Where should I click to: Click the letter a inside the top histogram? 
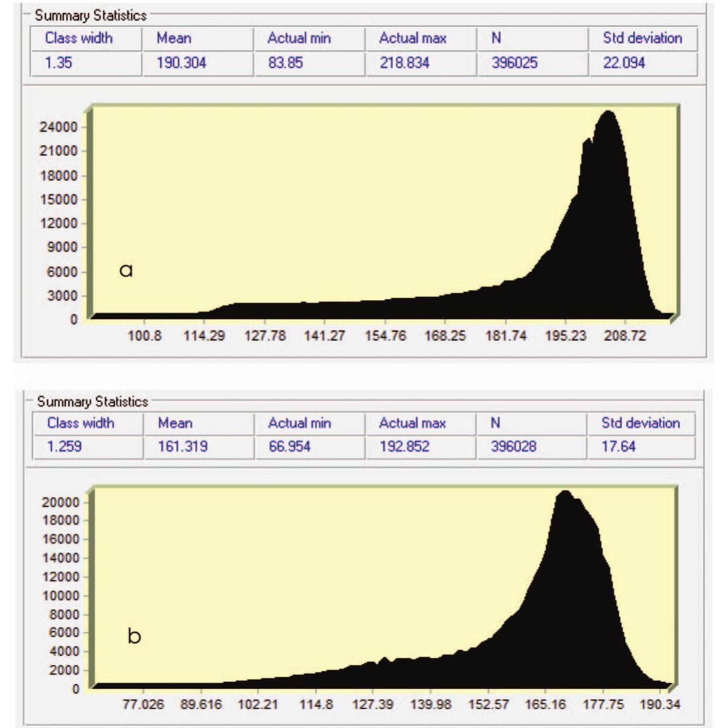point(126,270)
